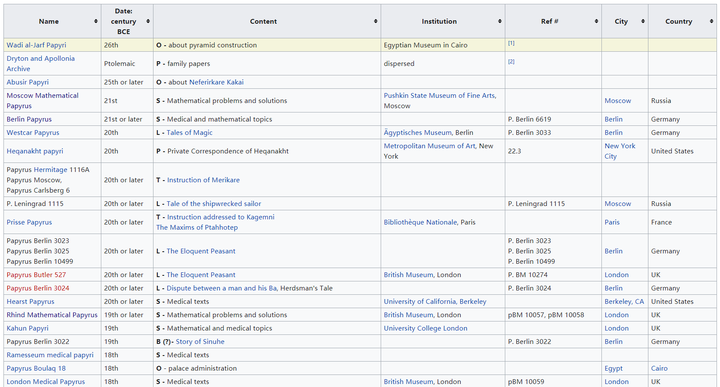The image size is (720, 387).
Task: Select the Ref cell pBM 10059
Action: [x=553, y=381]
